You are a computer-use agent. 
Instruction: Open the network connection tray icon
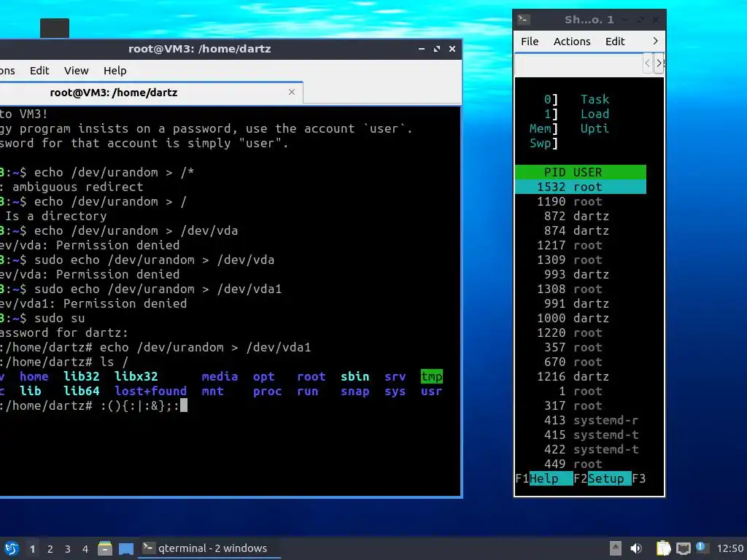(683, 548)
